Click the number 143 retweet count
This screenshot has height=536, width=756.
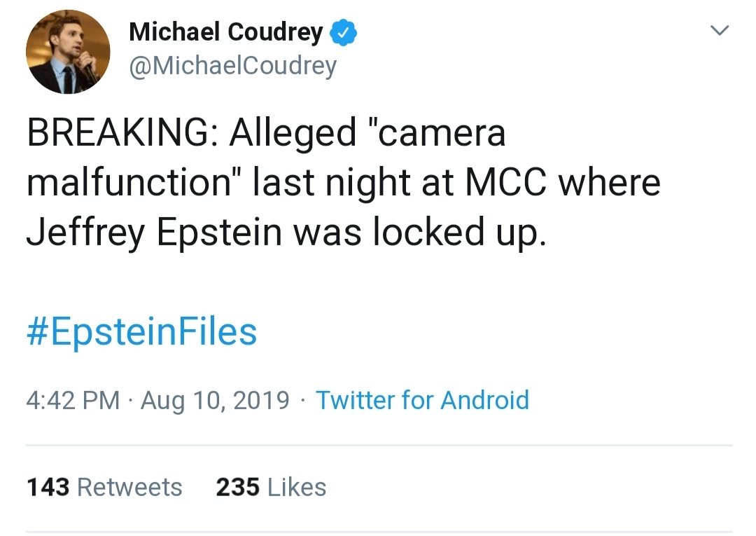(48, 487)
